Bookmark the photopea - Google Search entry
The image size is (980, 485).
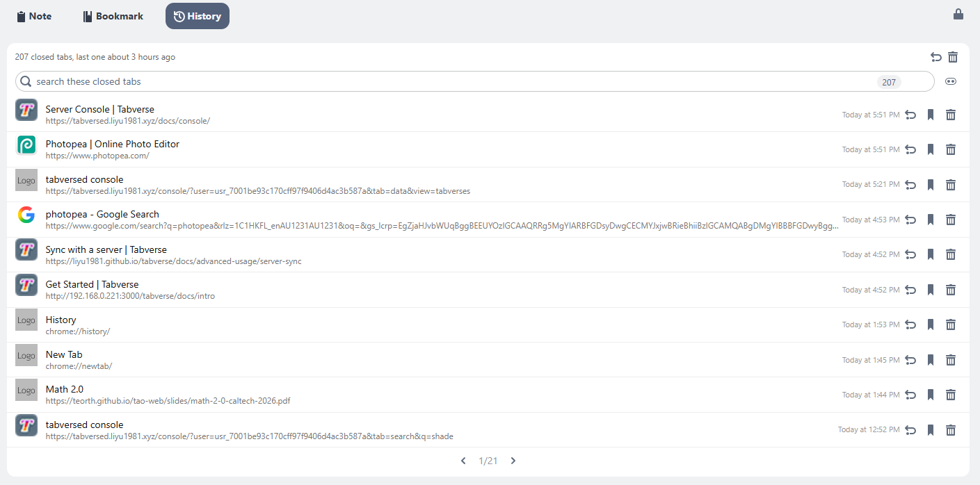click(x=931, y=220)
